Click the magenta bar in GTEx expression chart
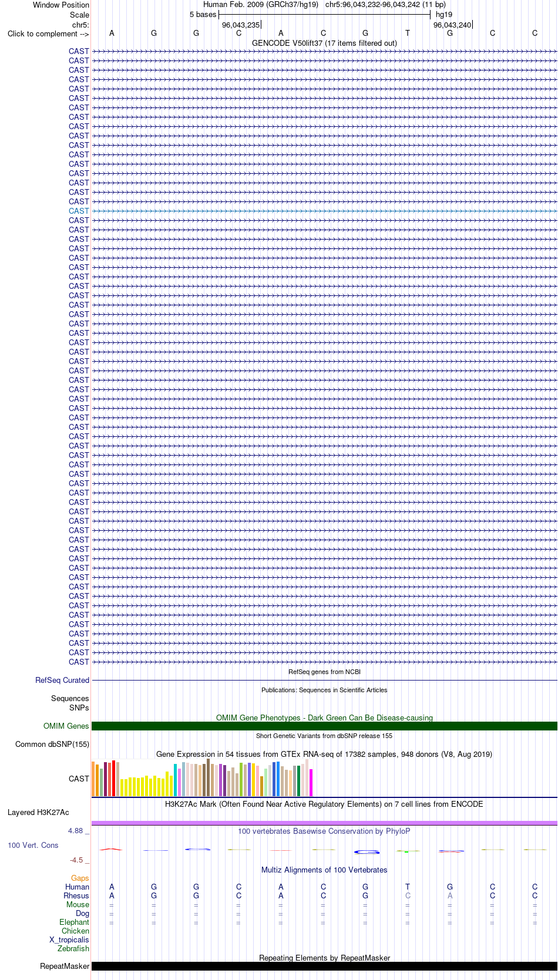 pyautogui.click(x=311, y=782)
